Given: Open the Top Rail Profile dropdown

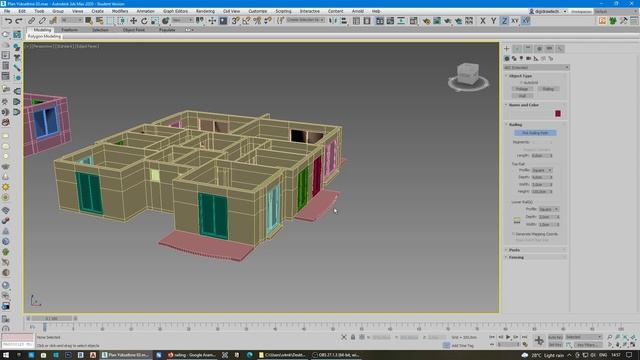Looking at the screenshot, I should tap(542, 170).
